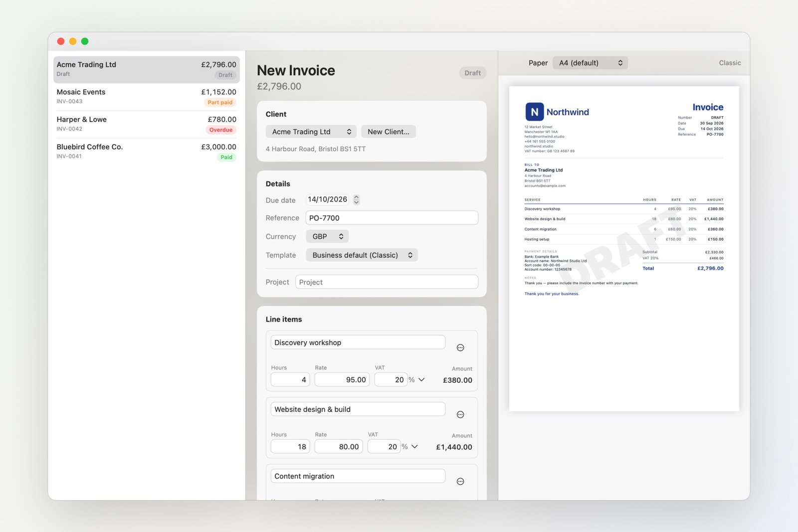Edit the Website design & build description field

click(x=358, y=409)
